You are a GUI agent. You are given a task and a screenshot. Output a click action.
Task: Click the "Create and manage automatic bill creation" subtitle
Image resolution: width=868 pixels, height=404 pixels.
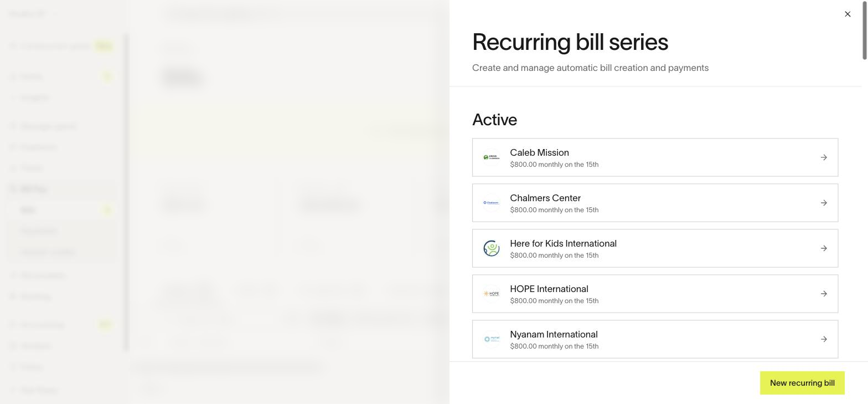click(x=590, y=68)
